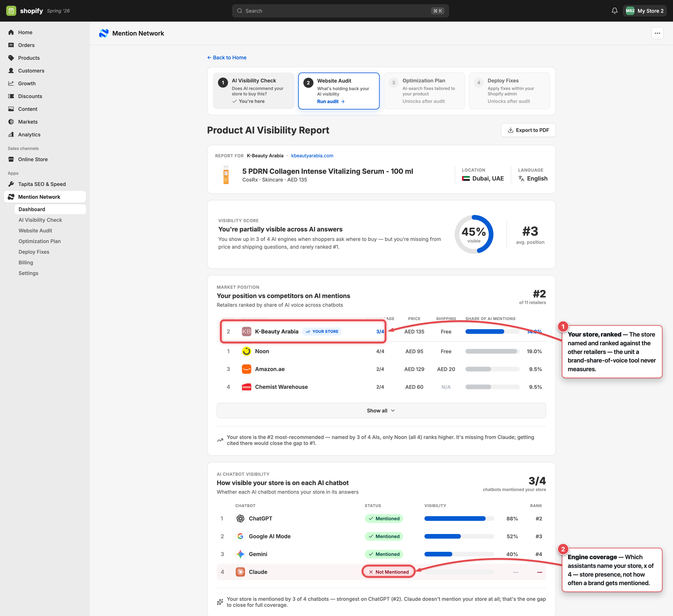Open the three-dot more actions menu

(x=657, y=33)
